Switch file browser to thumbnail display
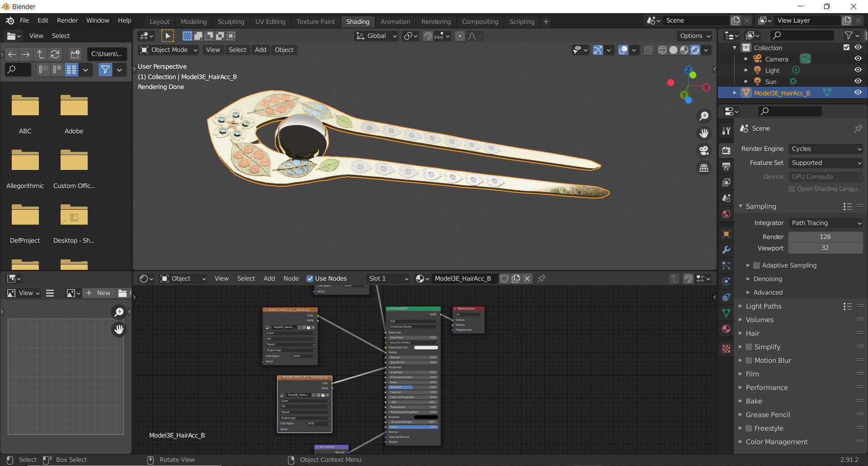The image size is (868, 466). coord(71,70)
